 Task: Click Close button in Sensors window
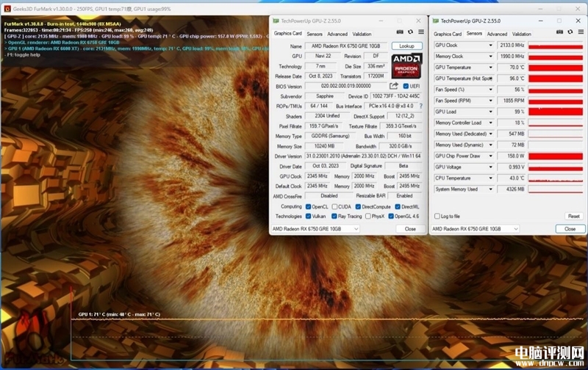pyautogui.click(x=570, y=229)
